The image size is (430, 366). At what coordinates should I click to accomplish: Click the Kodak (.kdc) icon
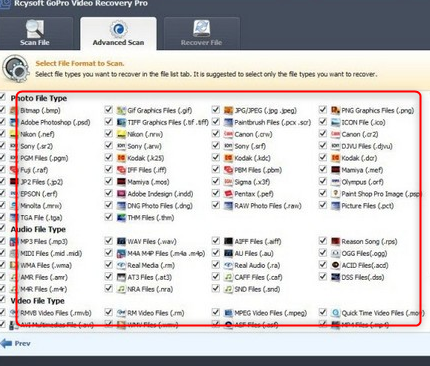(x=228, y=158)
